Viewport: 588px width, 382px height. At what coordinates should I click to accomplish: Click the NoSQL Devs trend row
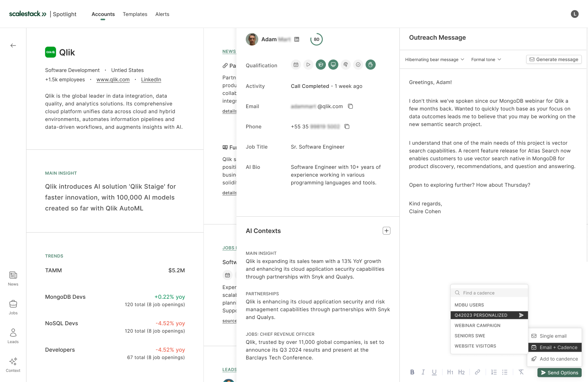115,327
